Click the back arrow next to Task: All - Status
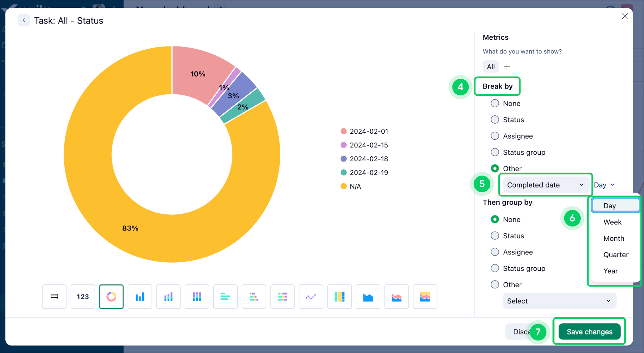The image size is (644, 353). [x=24, y=20]
